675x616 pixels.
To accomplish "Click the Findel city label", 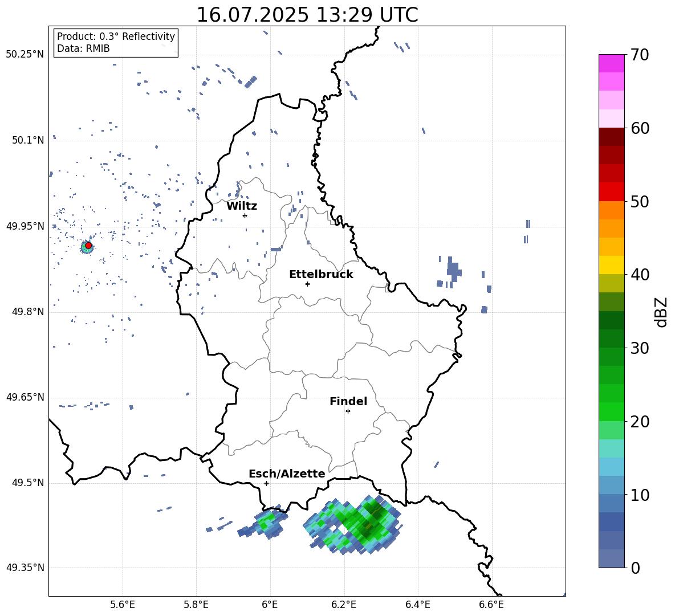I will pos(348,401).
